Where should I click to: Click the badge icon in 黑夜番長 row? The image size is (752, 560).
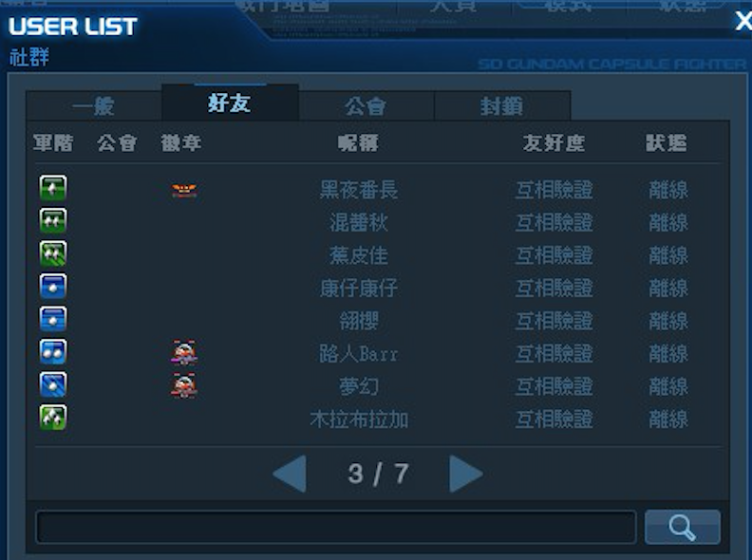pyautogui.click(x=184, y=191)
